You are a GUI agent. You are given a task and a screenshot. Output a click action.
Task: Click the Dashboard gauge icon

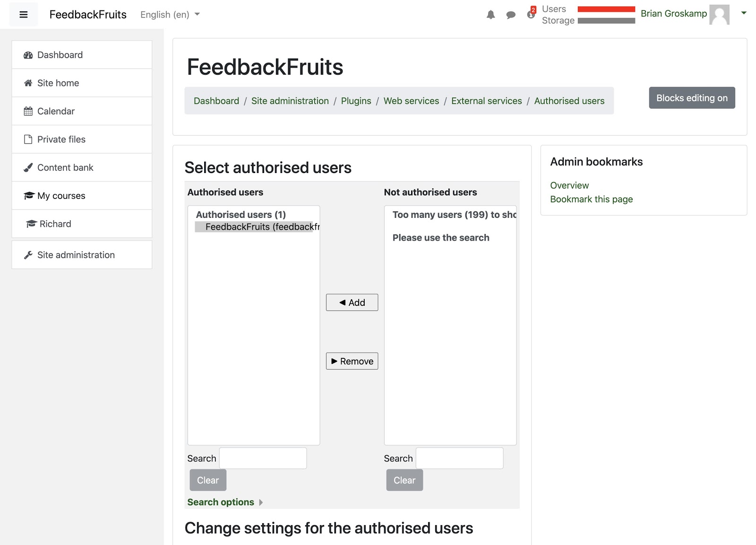(28, 55)
